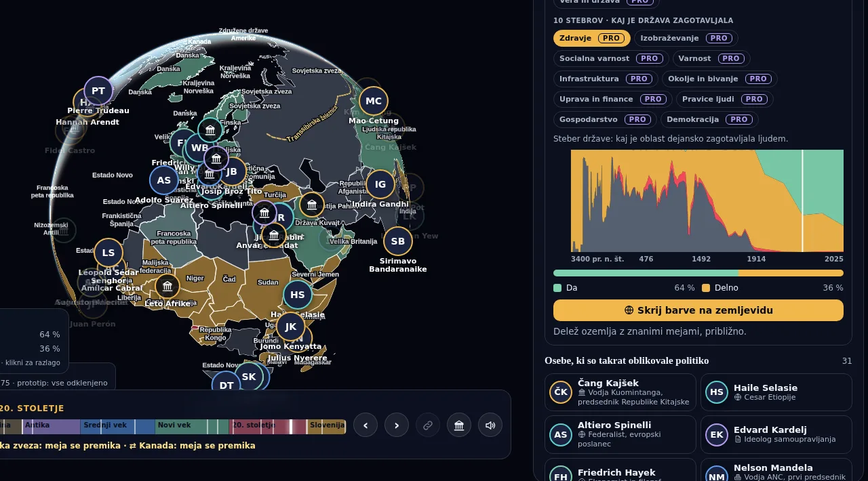Select the Slovenija timeline segment
The image size is (868, 481).
click(x=327, y=426)
